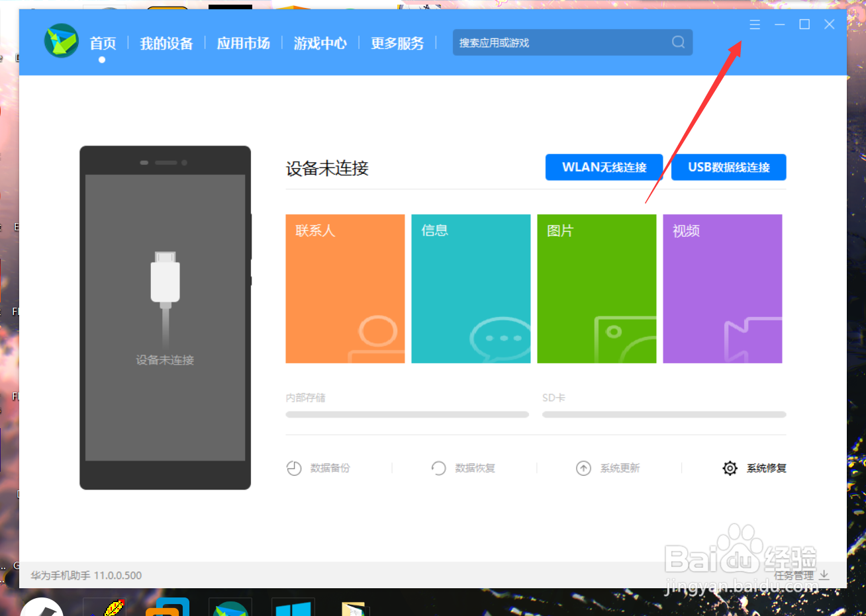Open the hamburger main menu

(755, 24)
